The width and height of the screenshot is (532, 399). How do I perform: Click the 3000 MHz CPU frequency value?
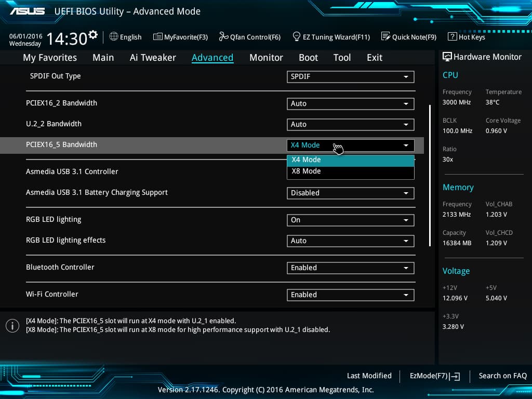tap(457, 102)
